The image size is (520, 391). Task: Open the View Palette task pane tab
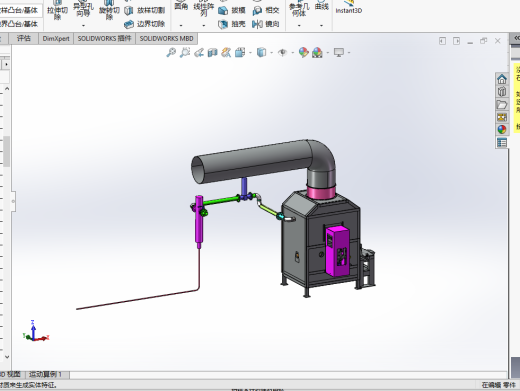click(x=502, y=117)
